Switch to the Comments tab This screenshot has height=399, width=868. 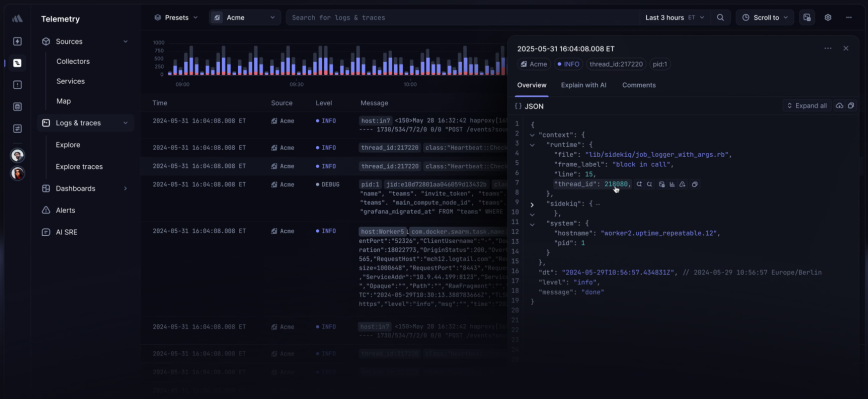639,85
